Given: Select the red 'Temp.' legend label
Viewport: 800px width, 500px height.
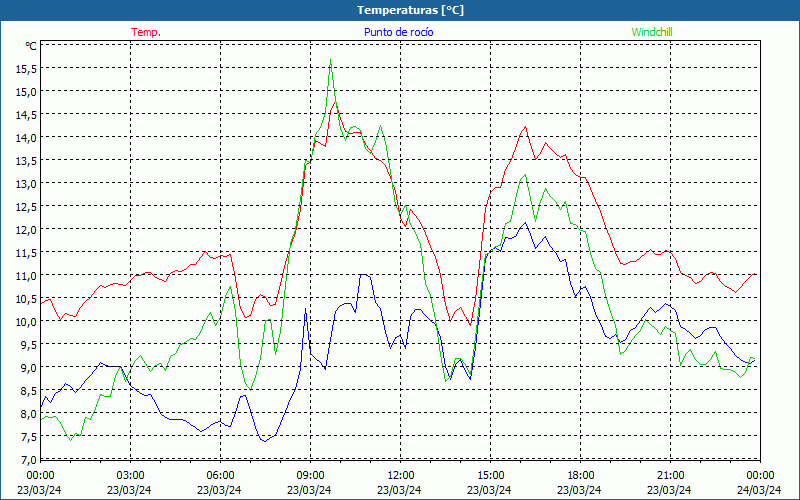Looking at the screenshot, I should click(x=146, y=32).
